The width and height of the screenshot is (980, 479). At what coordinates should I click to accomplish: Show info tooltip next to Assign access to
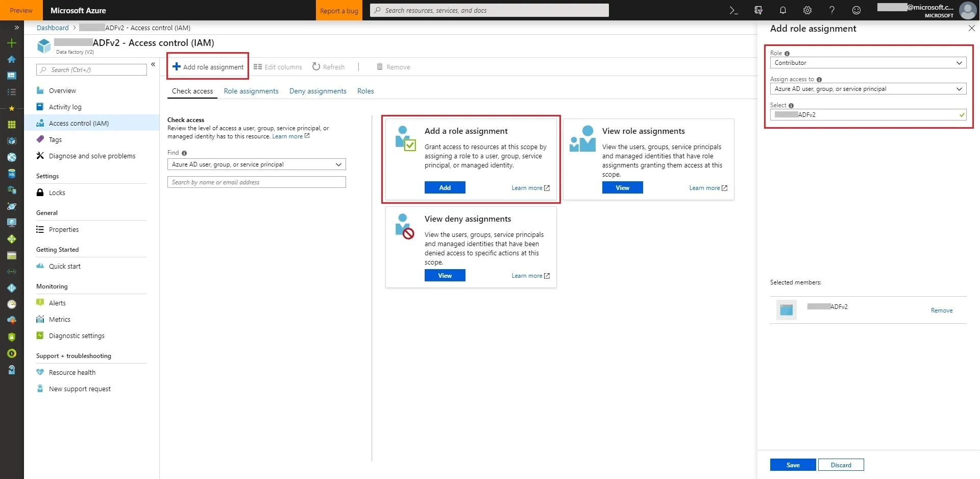click(x=819, y=80)
